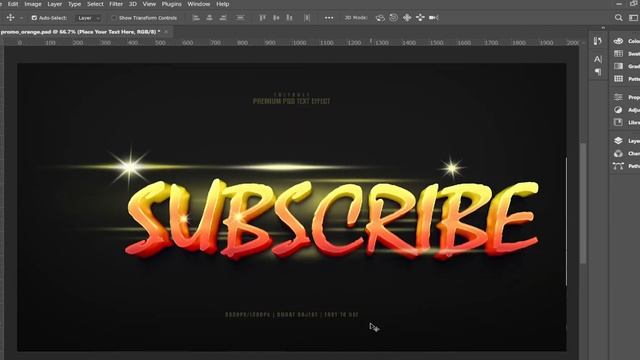Open the Filter menu
Image resolution: width=640 pixels, height=360 pixels.
tap(116, 4)
